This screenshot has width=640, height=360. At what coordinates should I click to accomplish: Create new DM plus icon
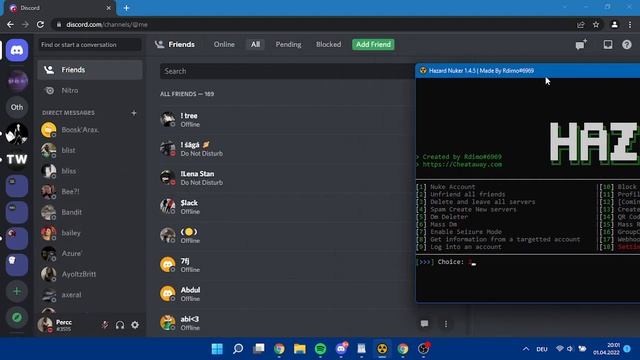pos(133,113)
